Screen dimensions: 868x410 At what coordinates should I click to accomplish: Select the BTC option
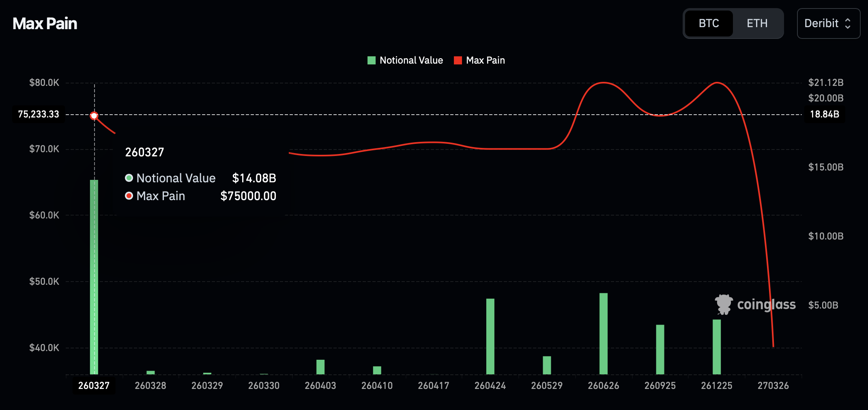(708, 23)
